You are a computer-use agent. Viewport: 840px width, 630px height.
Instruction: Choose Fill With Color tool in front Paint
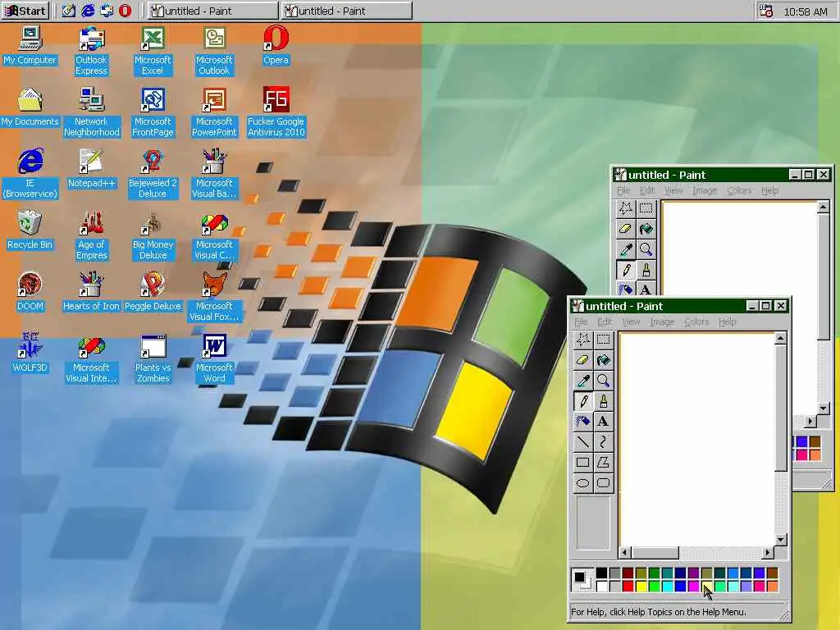[603, 360]
